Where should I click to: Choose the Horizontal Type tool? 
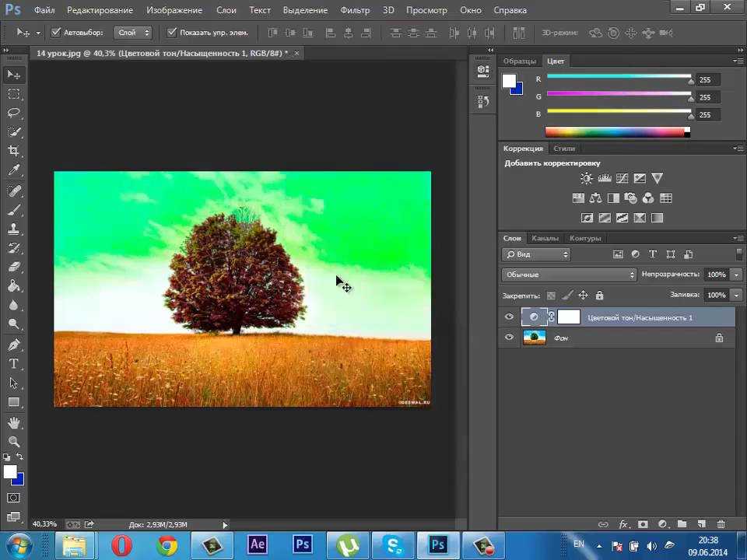coord(13,364)
